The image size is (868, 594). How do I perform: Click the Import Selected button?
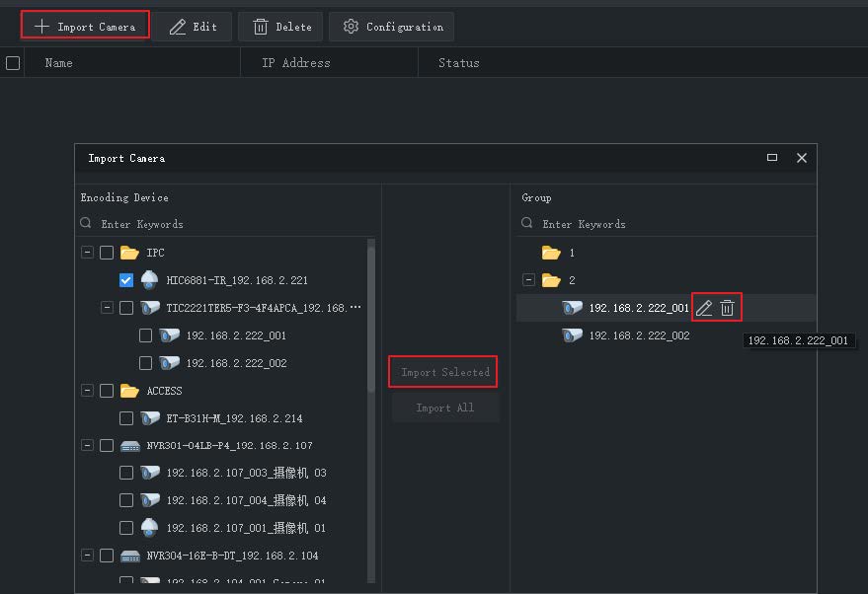pyautogui.click(x=442, y=372)
